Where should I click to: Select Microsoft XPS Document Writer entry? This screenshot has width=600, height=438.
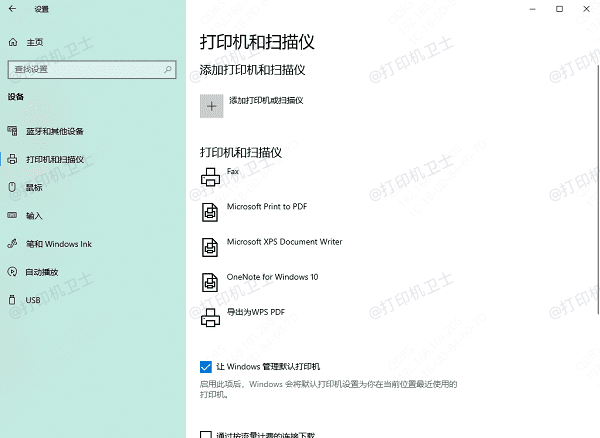tap(284, 242)
